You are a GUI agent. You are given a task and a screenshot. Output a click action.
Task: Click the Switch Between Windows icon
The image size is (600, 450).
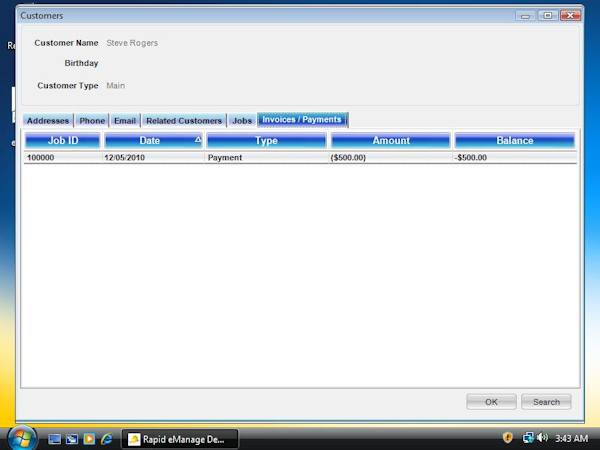[72, 438]
